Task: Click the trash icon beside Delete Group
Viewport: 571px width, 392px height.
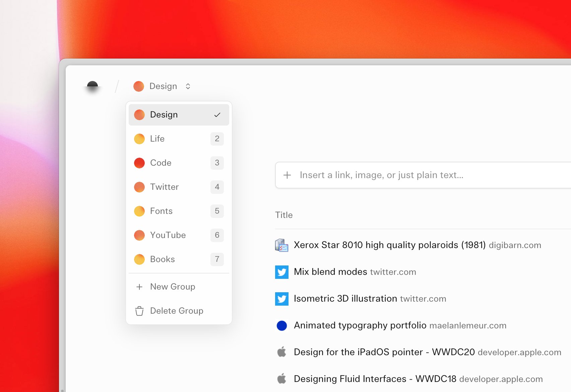Action: point(139,311)
